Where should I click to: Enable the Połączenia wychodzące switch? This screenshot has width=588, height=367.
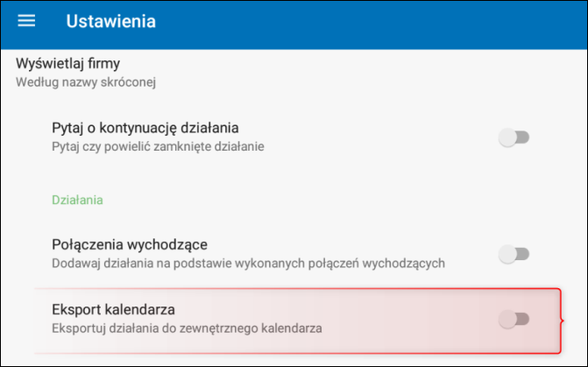tap(514, 254)
